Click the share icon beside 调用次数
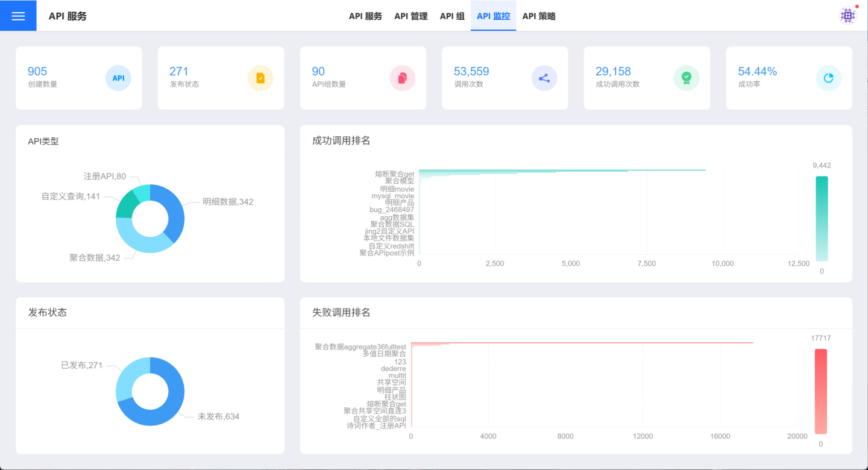The width and height of the screenshot is (868, 470). pyautogui.click(x=544, y=78)
